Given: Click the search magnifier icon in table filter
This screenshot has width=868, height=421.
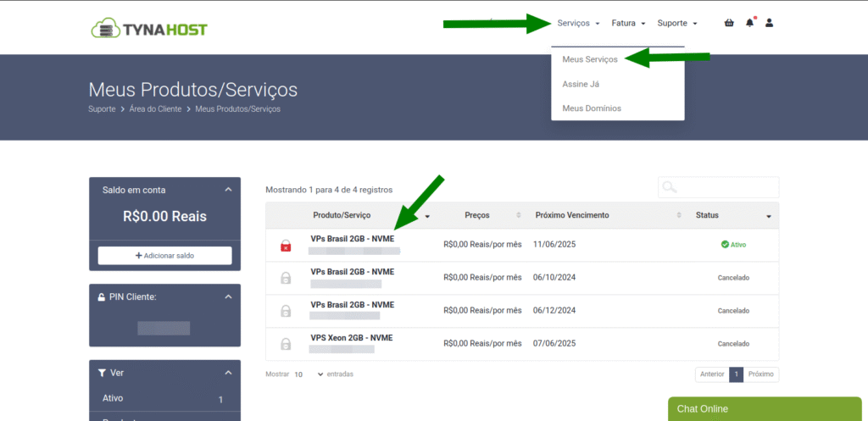Looking at the screenshot, I should [x=670, y=187].
